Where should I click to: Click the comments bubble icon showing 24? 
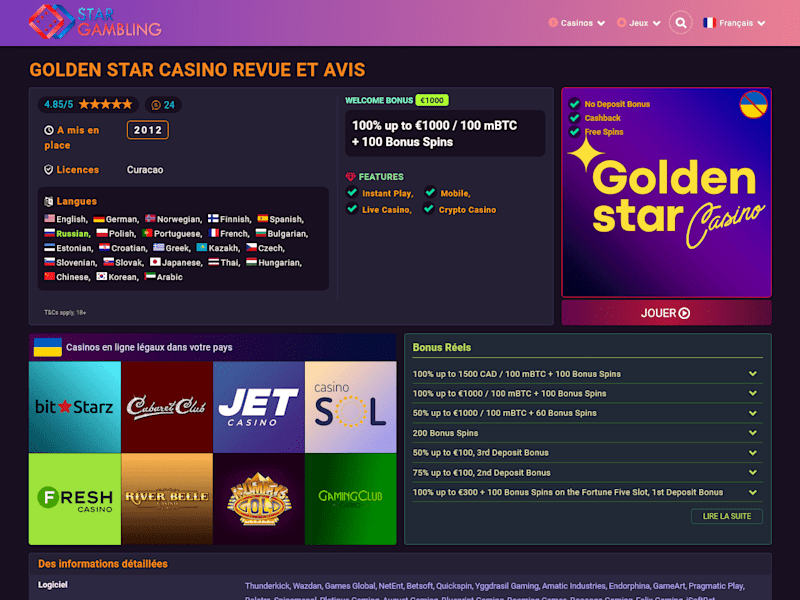[x=156, y=105]
